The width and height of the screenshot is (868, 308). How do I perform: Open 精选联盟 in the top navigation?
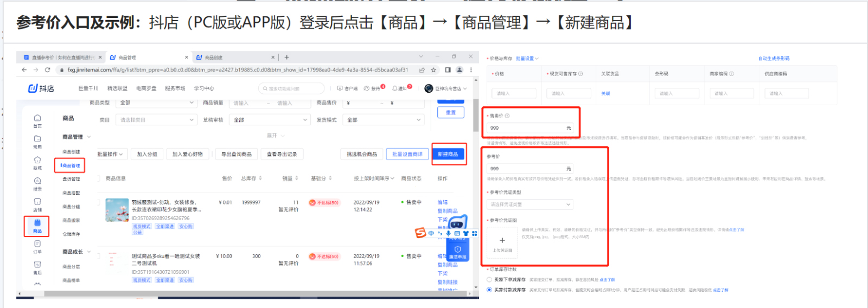click(x=117, y=88)
